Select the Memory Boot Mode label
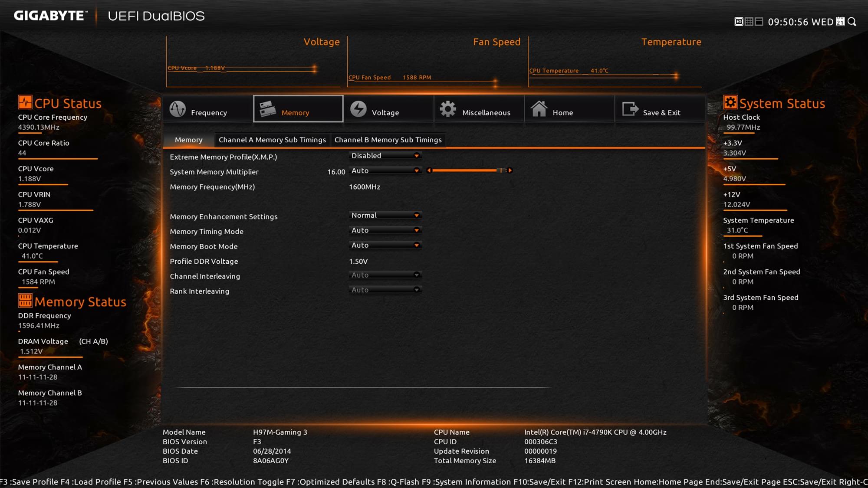 [x=204, y=246]
